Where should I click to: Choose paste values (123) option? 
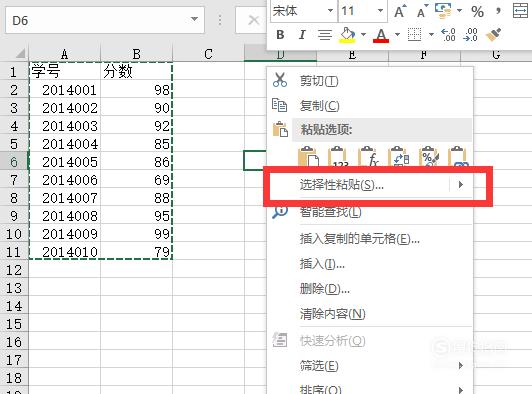(x=337, y=156)
